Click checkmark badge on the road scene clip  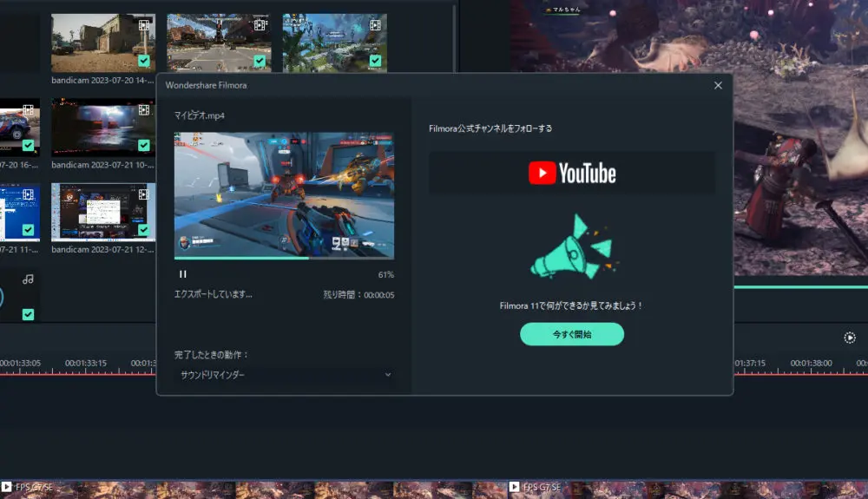[260, 60]
